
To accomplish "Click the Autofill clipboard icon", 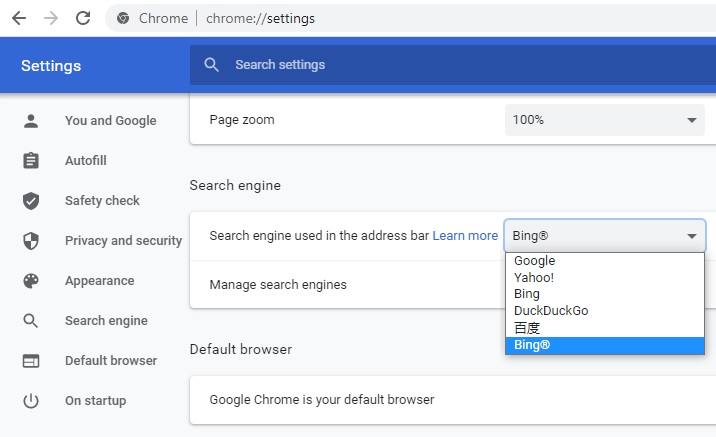I will click(x=31, y=161).
